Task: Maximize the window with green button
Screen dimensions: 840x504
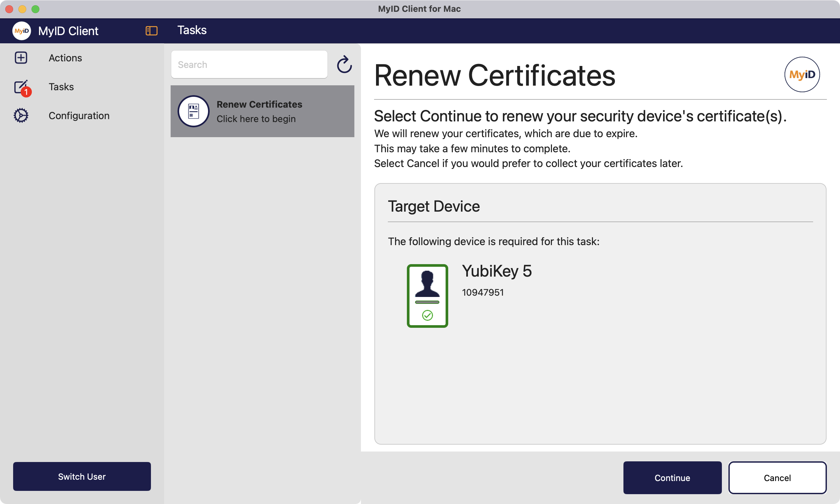Action: pyautogui.click(x=36, y=9)
